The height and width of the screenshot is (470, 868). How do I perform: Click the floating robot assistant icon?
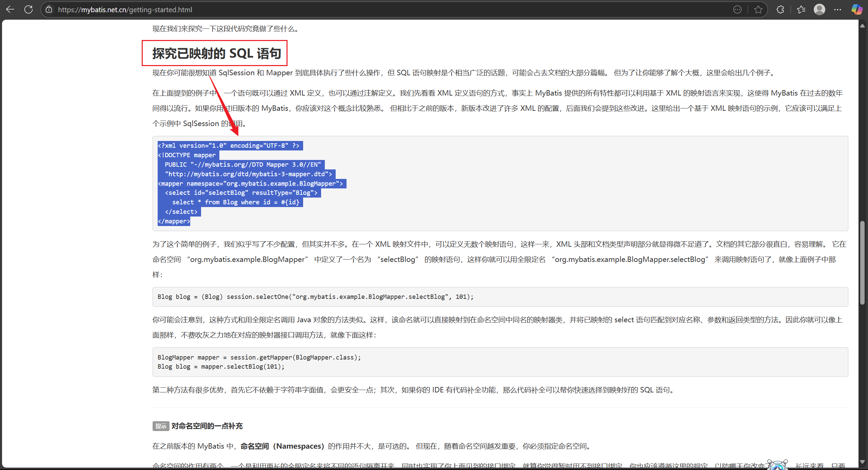(x=777, y=465)
